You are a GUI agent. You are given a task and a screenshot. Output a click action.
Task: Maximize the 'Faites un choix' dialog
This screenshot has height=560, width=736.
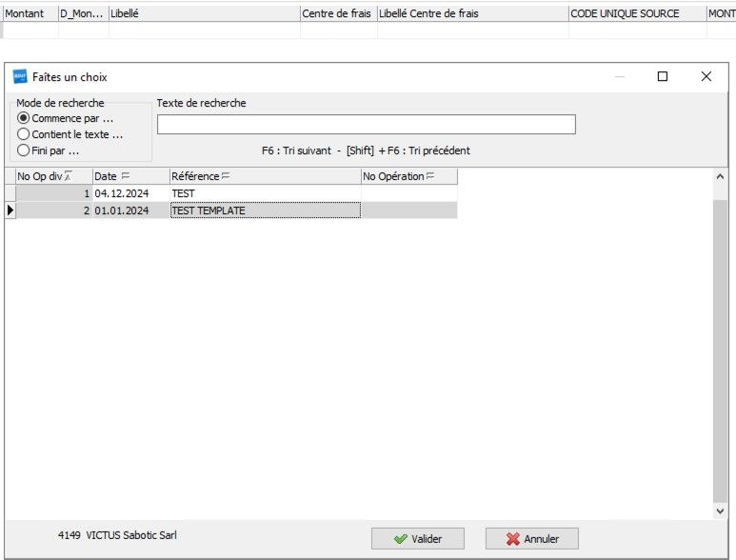coord(663,76)
